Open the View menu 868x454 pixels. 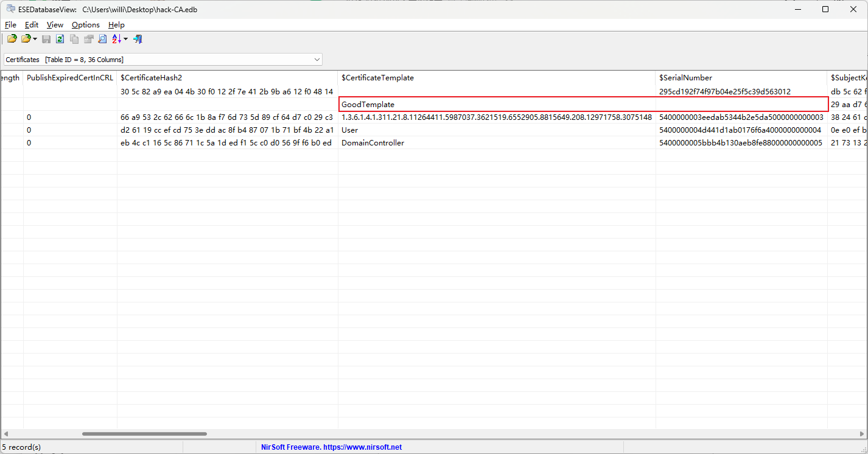(x=55, y=25)
